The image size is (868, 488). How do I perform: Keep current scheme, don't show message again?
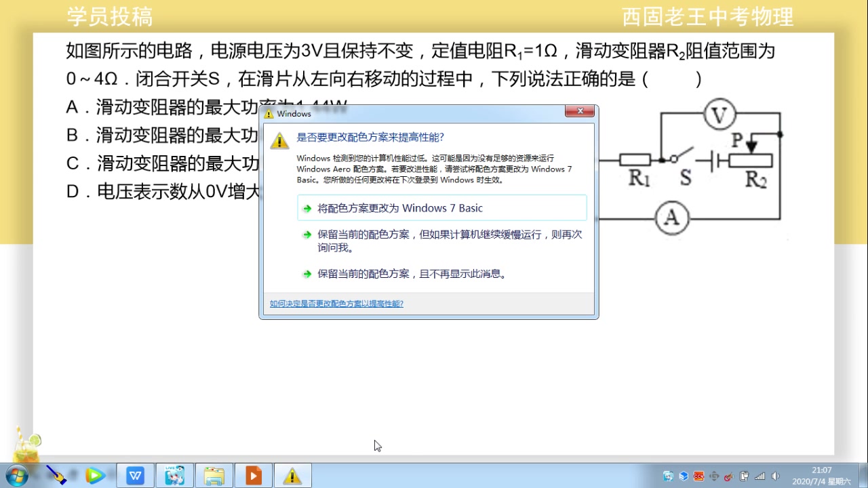(441, 274)
